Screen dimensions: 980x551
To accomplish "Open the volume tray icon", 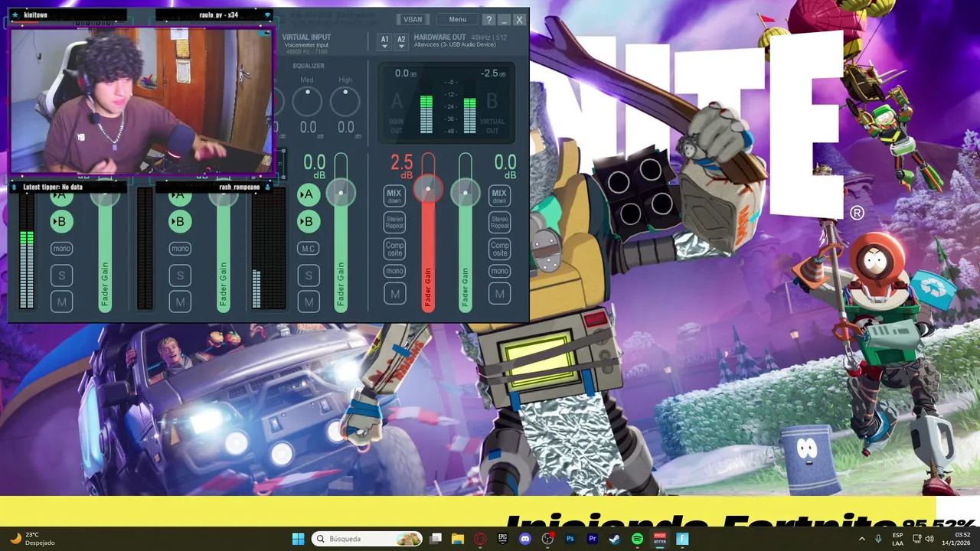I will [929, 539].
